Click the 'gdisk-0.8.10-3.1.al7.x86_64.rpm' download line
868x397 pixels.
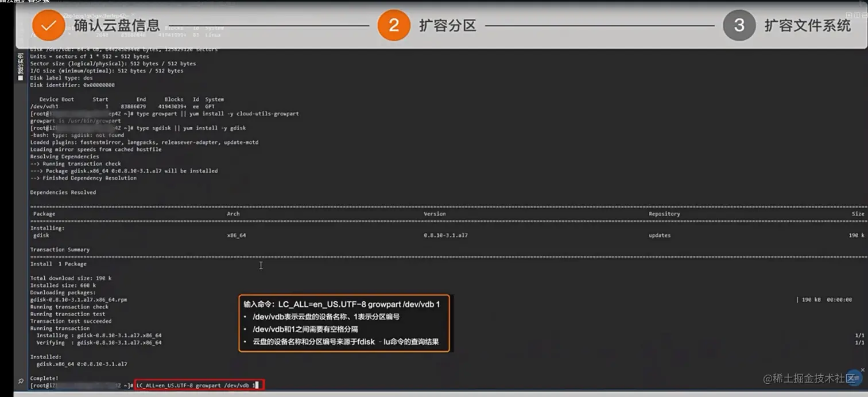coord(79,299)
